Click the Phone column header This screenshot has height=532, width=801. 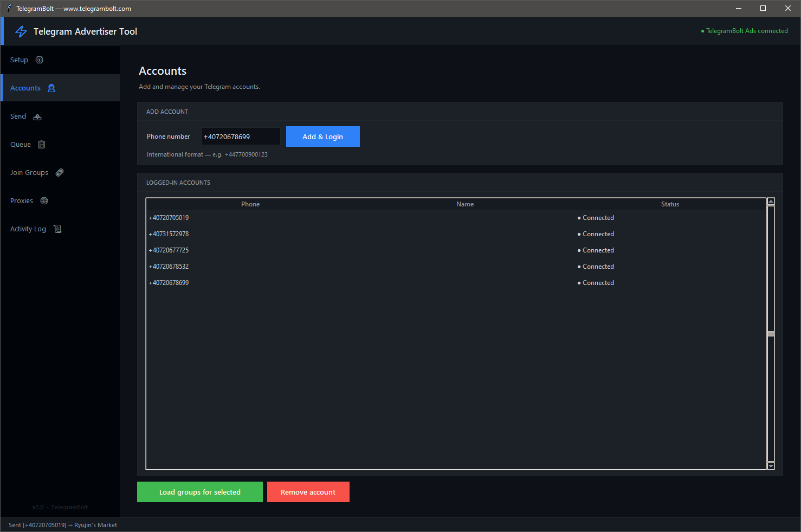250,204
